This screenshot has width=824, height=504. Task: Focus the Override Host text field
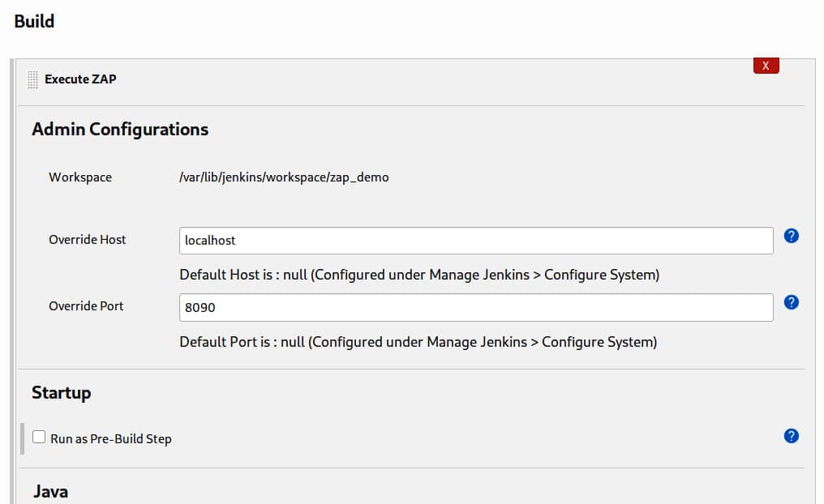(475, 241)
